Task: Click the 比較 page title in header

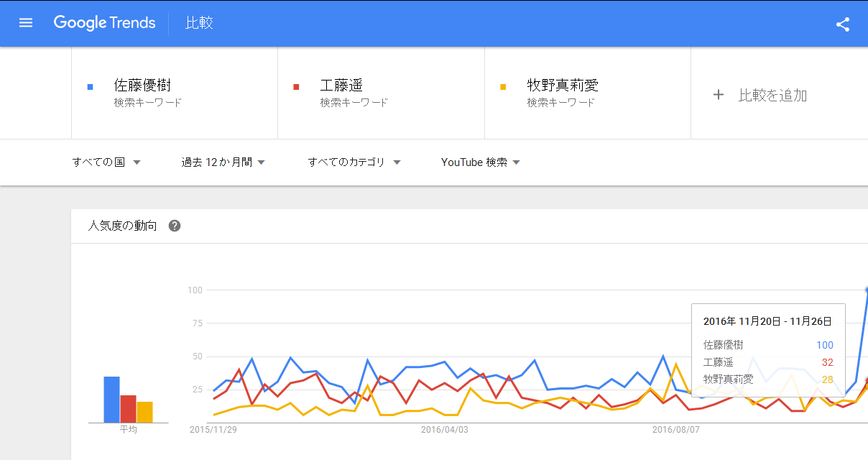Action: (x=200, y=23)
